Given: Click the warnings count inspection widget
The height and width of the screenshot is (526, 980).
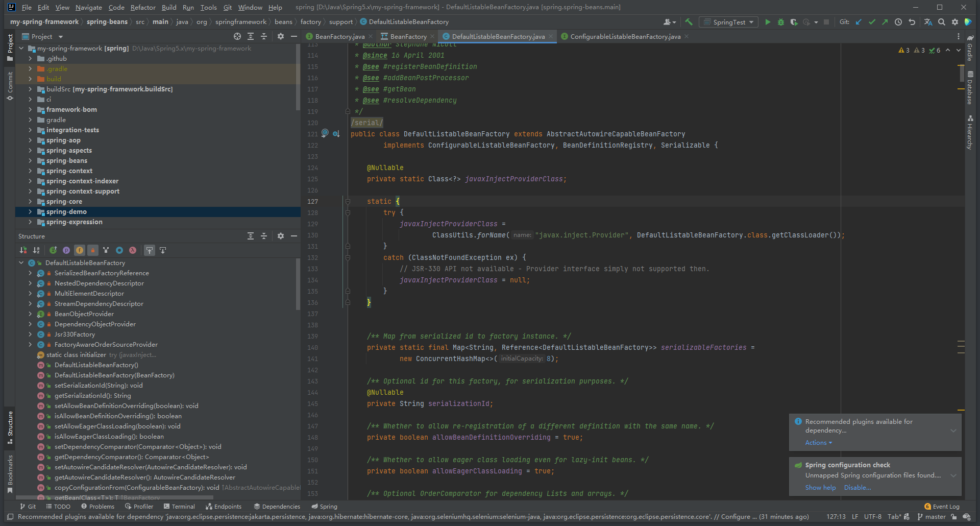Looking at the screenshot, I should click(919, 50).
